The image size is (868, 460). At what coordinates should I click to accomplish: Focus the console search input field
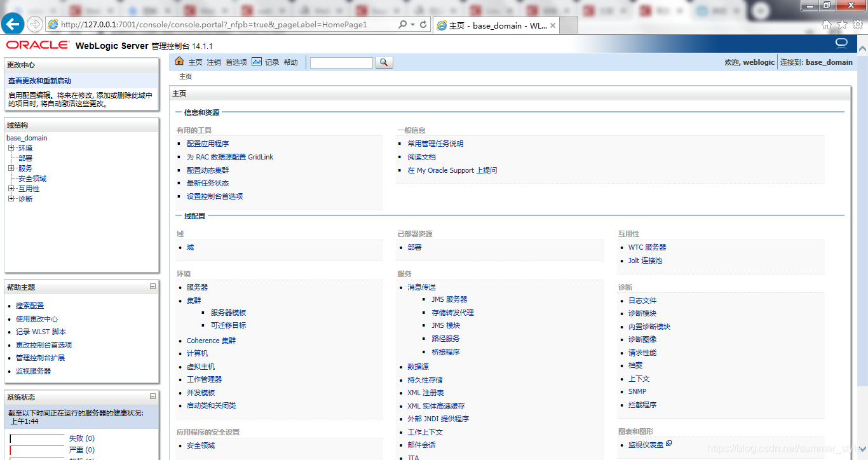tap(341, 63)
